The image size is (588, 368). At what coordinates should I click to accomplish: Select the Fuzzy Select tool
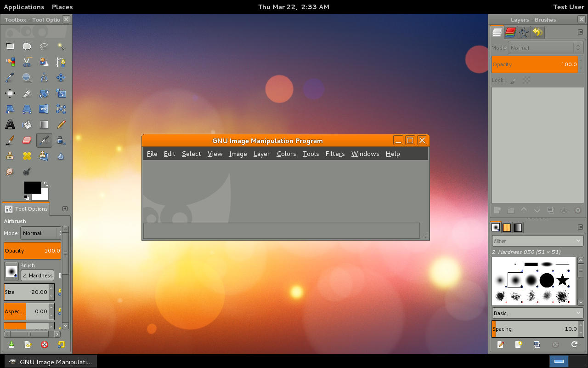[61, 46]
